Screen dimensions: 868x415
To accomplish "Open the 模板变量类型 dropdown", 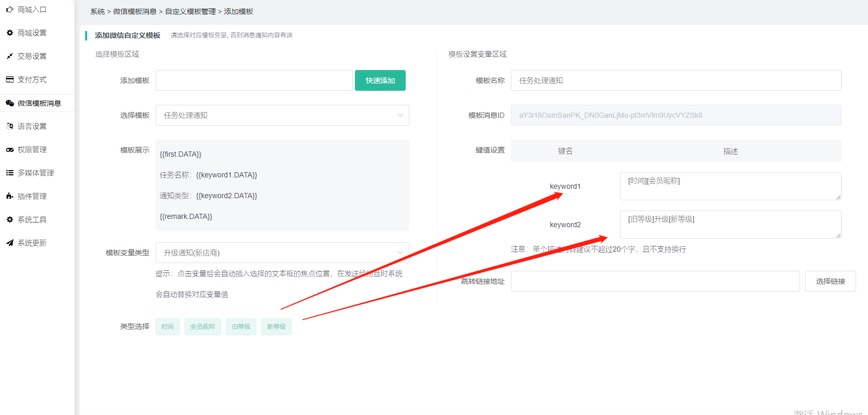I will point(282,253).
